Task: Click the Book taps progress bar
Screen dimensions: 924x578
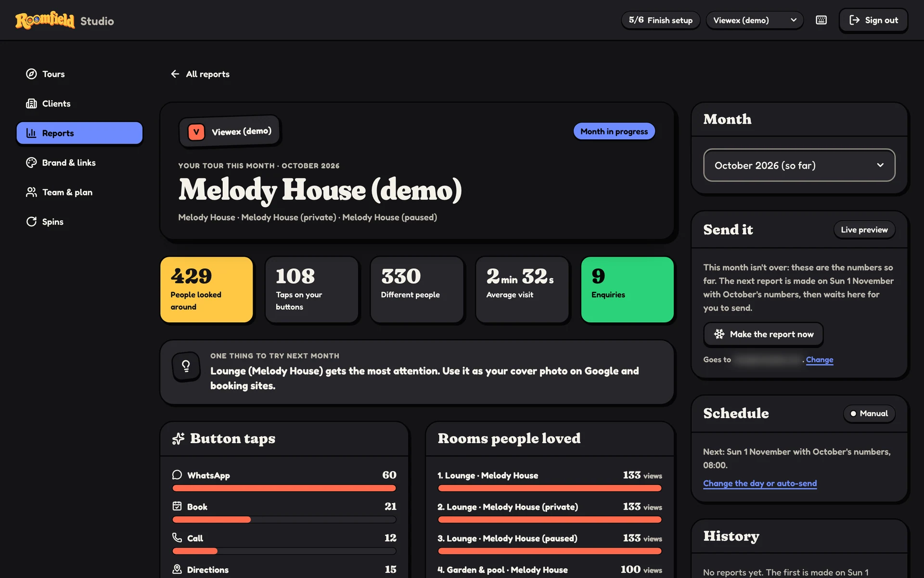Action: tap(284, 520)
